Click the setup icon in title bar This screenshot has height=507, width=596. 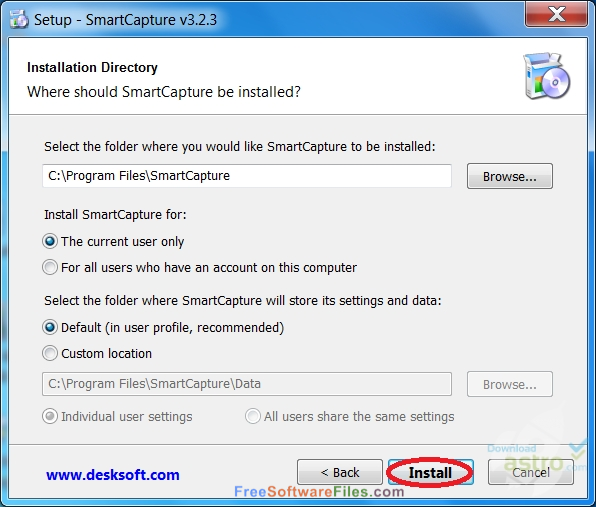[19, 19]
